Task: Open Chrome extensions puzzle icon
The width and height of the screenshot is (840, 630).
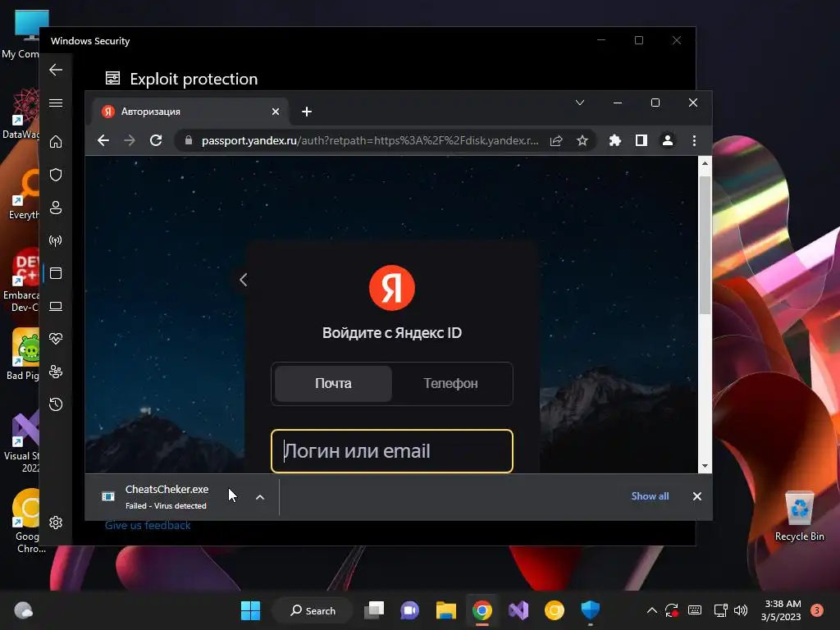Action: 615,140
